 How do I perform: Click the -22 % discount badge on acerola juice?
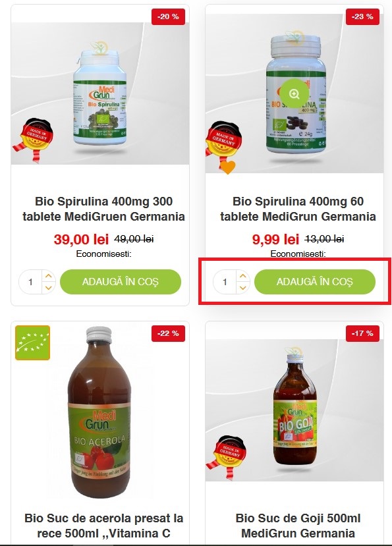[168, 333]
